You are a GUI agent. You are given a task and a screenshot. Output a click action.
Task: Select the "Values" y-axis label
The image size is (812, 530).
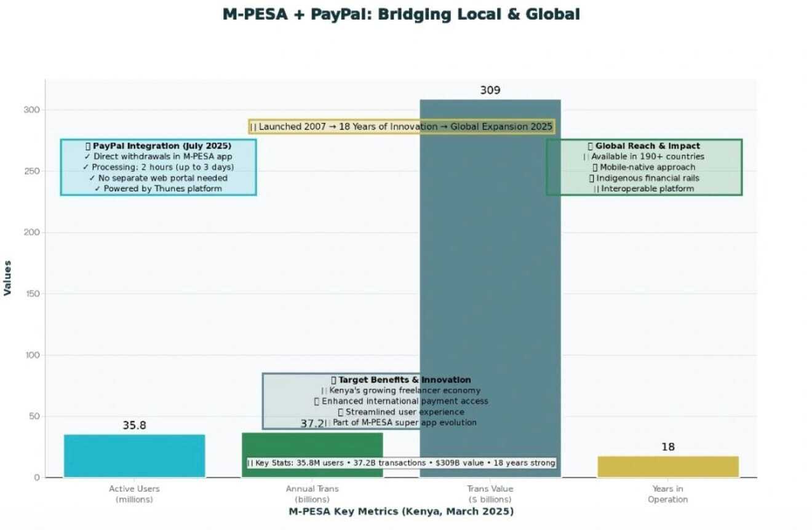point(7,278)
